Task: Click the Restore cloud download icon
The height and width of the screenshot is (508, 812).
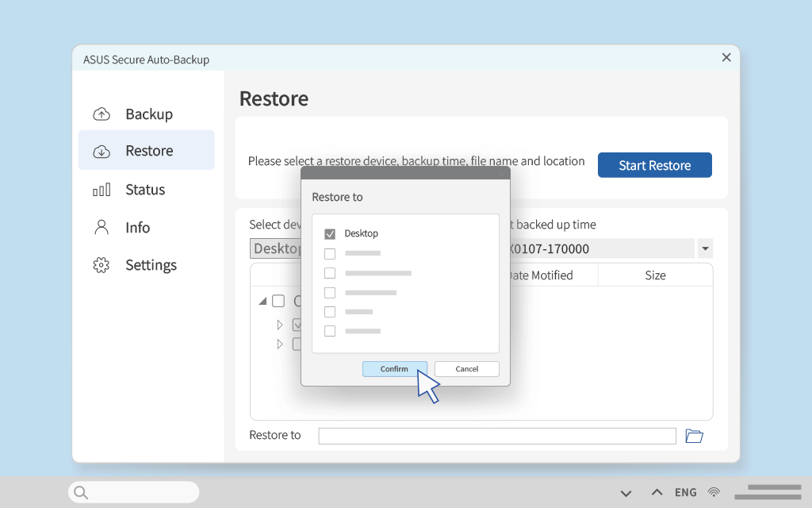Action: (101, 152)
